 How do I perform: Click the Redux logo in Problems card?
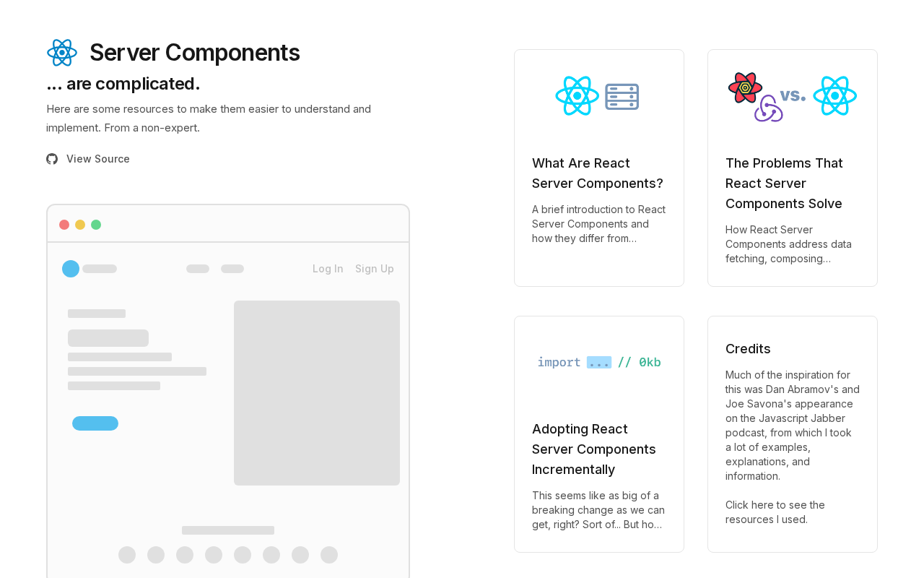pos(768,108)
